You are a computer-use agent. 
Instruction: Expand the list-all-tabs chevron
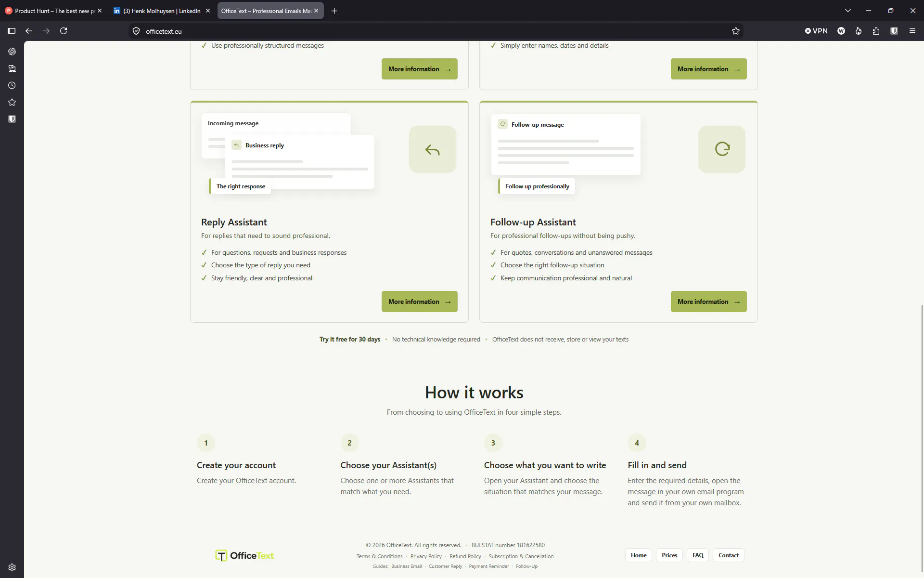click(848, 11)
